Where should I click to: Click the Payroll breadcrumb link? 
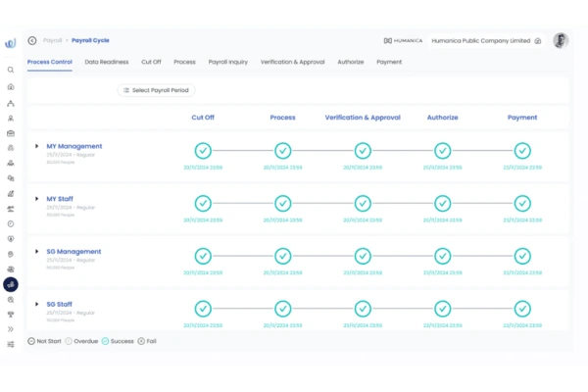(52, 41)
